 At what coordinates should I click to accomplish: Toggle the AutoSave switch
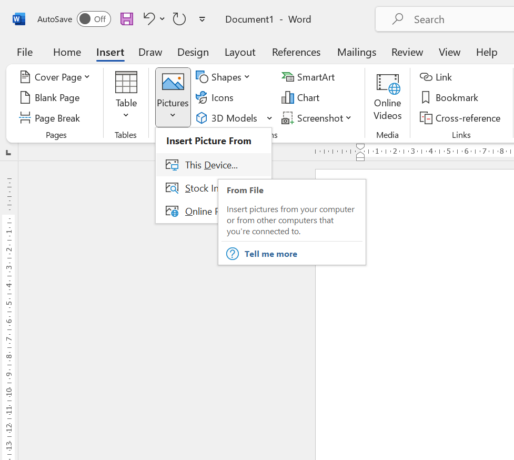[94, 19]
